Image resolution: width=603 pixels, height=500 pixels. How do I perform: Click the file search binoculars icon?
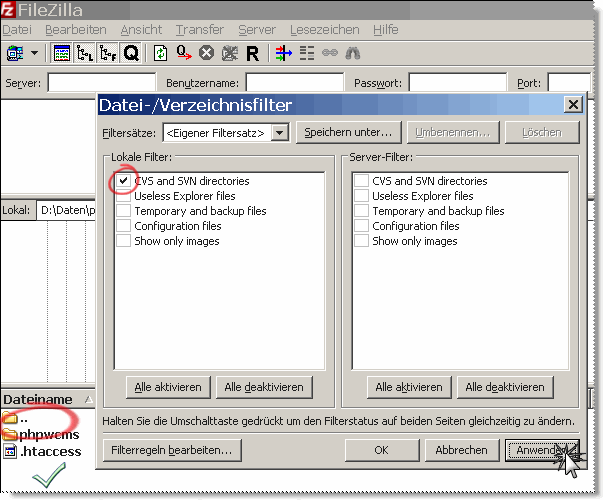(353, 53)
